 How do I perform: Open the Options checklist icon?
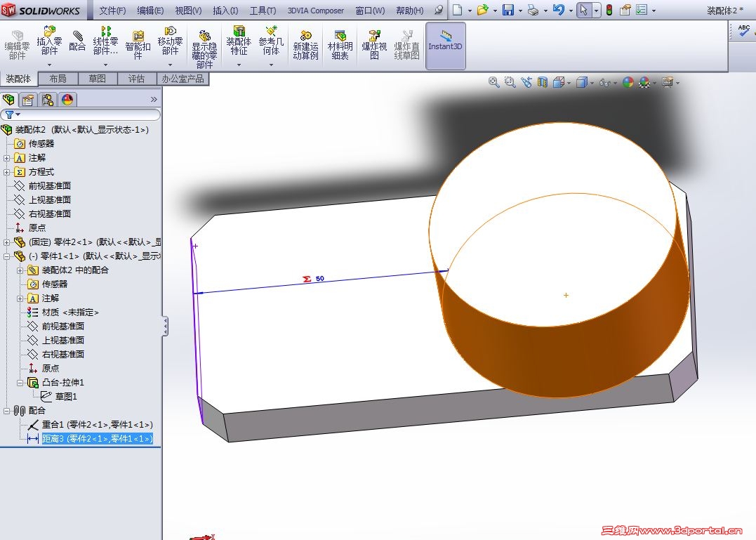(642, 10)
